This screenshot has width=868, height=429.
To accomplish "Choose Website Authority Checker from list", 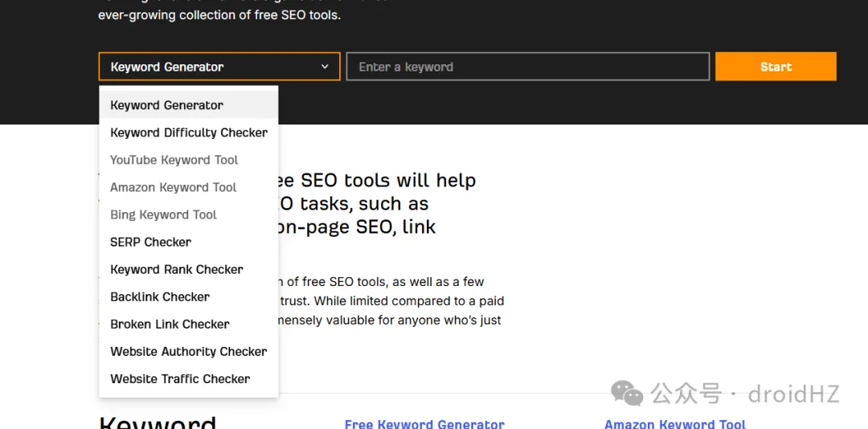I will click(x=189, y=351).
